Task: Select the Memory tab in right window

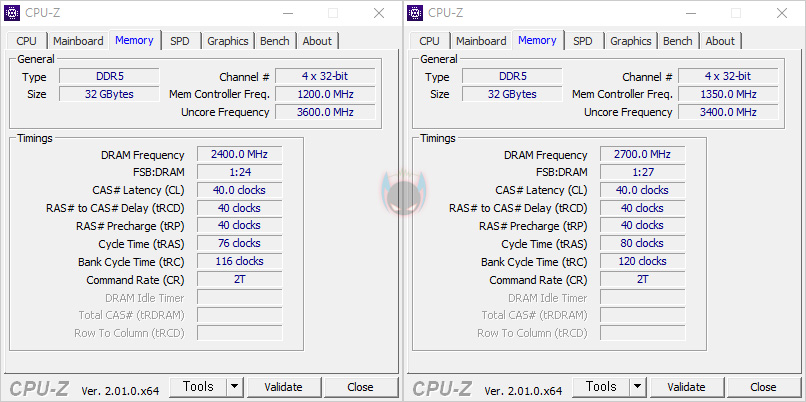Action: tap(537, 40)
